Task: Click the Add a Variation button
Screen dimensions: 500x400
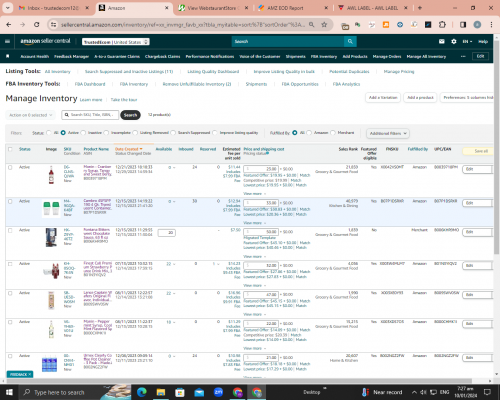Action: 383,98
